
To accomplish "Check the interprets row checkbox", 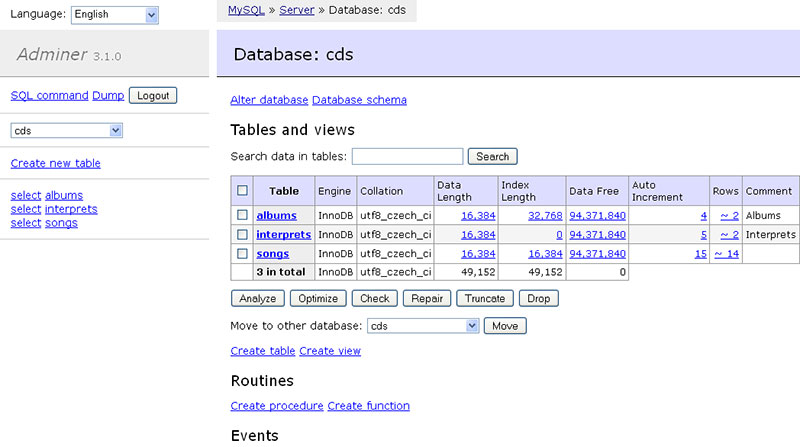I will pyautogui.click(x=242, y=235).
